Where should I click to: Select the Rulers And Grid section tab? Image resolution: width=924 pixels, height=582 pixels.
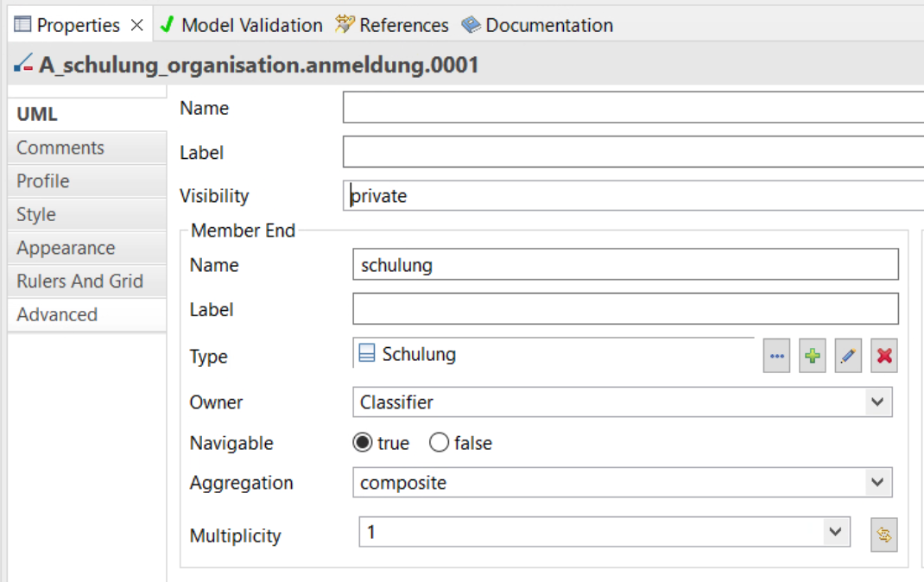87,281
